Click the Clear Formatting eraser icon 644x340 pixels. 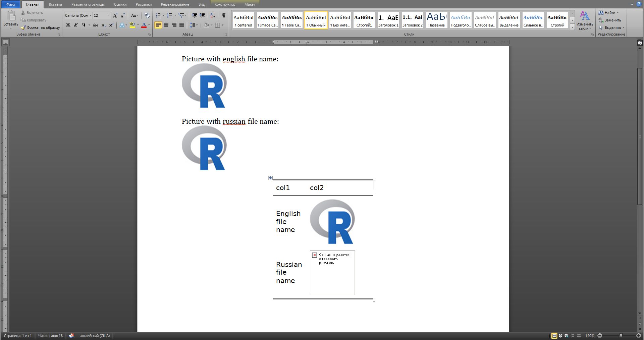[147, 15]
